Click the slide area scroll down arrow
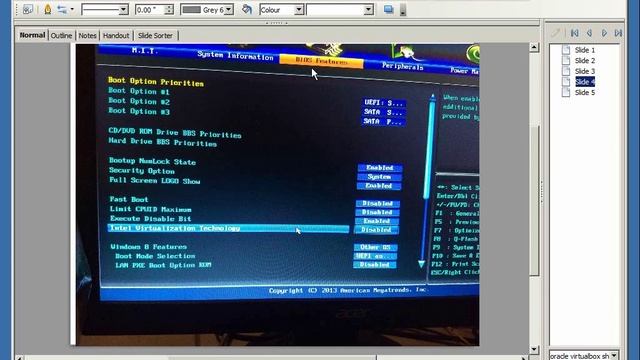Screen dimensions: 640x360 click(x=534, y=349)
